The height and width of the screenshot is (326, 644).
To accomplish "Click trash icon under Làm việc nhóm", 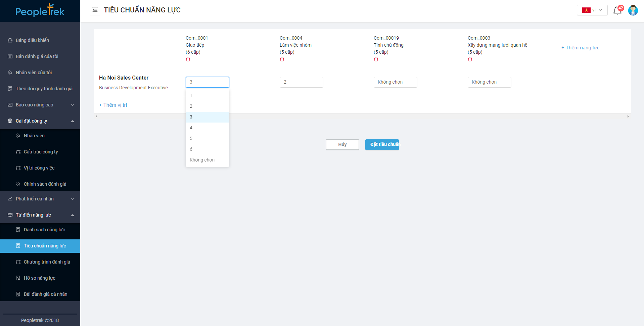I will click(x=282, y=59).
